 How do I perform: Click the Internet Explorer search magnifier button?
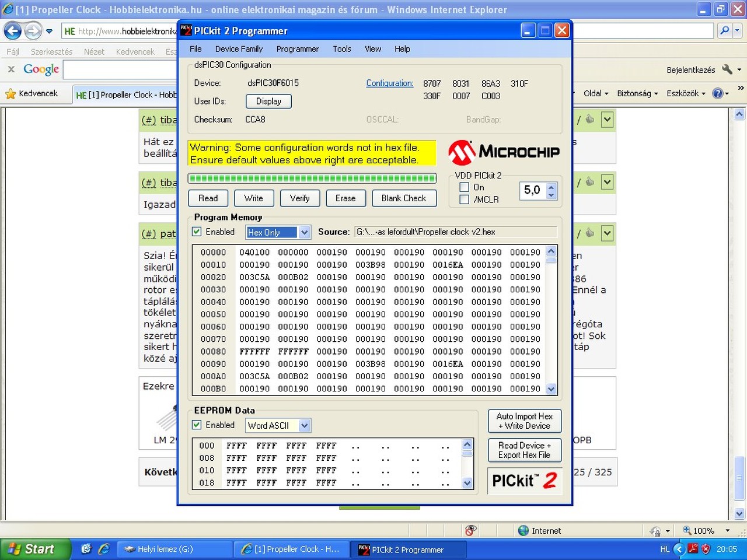[x=724, y=30]
